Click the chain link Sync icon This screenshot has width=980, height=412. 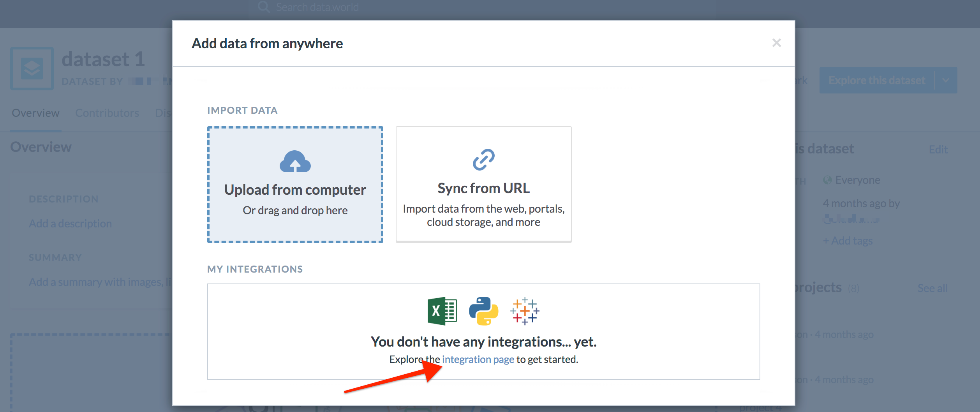click(483, 160)
